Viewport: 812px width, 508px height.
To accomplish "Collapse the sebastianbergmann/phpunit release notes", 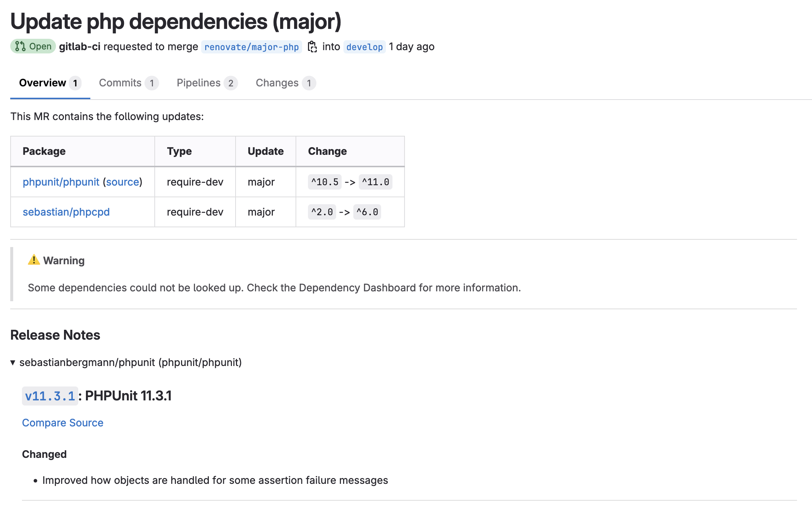I will (13, 363).
